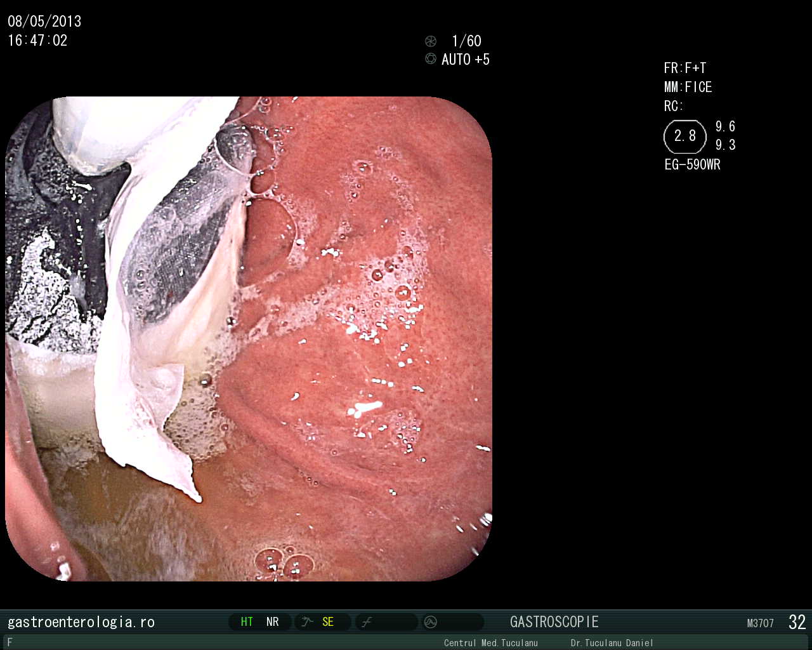The image size is (812, 650).
Task: Click the 1/60 shutter speed value
Action: 466,41
